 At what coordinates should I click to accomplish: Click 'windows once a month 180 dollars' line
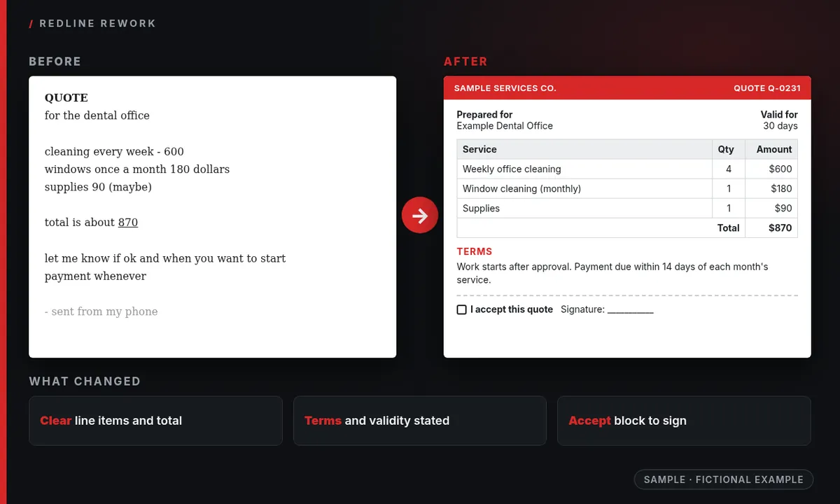137,169
